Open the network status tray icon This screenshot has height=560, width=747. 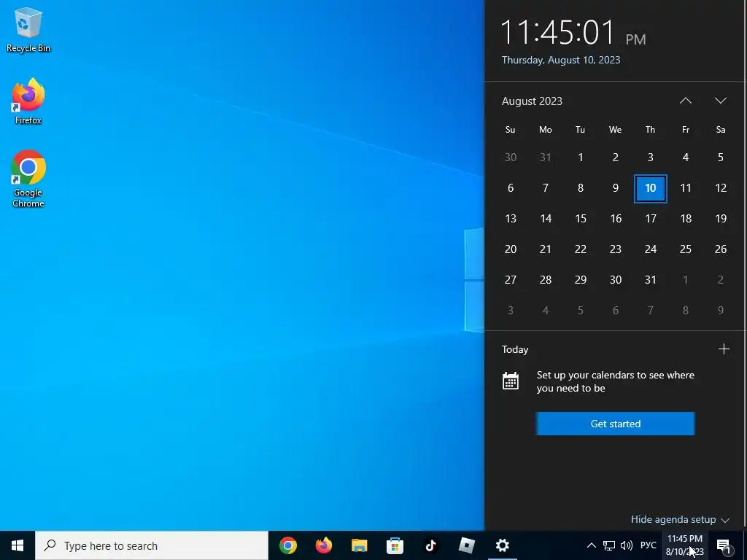609,545
